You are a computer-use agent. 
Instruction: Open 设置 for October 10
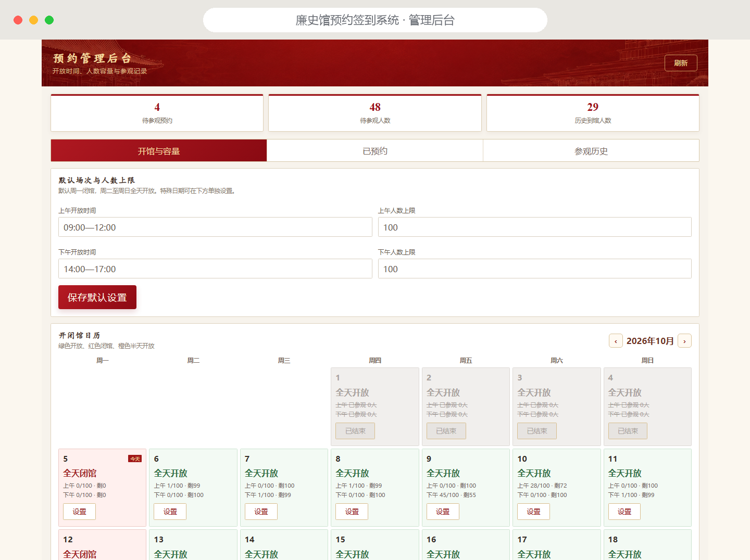click(533, 512)
